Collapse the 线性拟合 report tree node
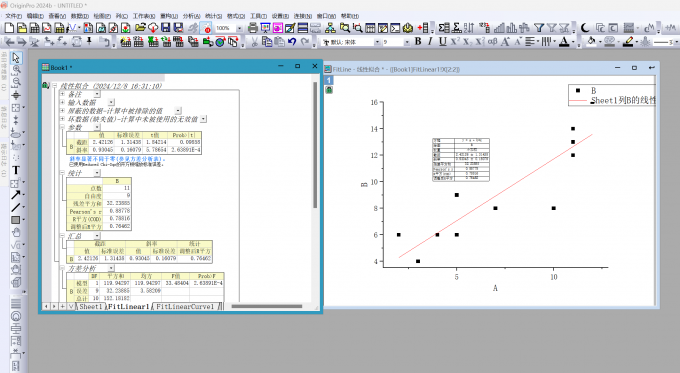This screenshot has width=680, height=373. 55,86
